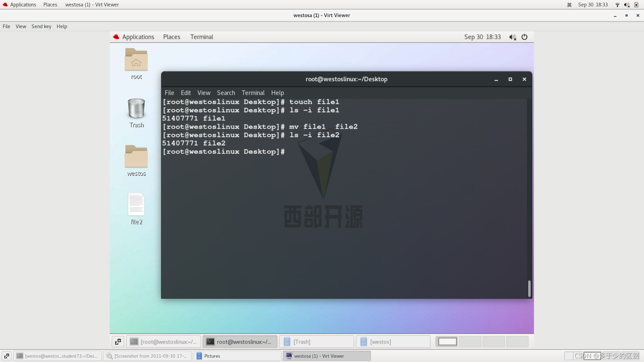Open the Send key menu
Image resolution: width=644 pixels, height=362 pixels.
tap(41, 26)
